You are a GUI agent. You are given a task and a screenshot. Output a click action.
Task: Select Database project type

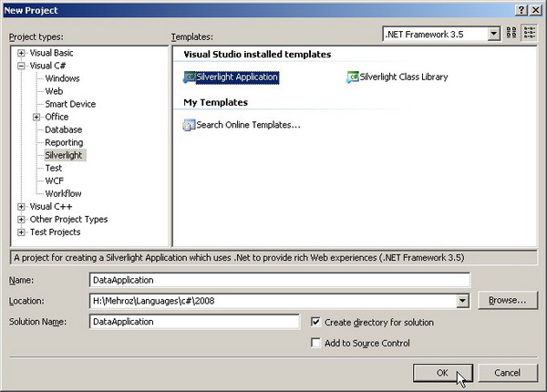(64, 129)
